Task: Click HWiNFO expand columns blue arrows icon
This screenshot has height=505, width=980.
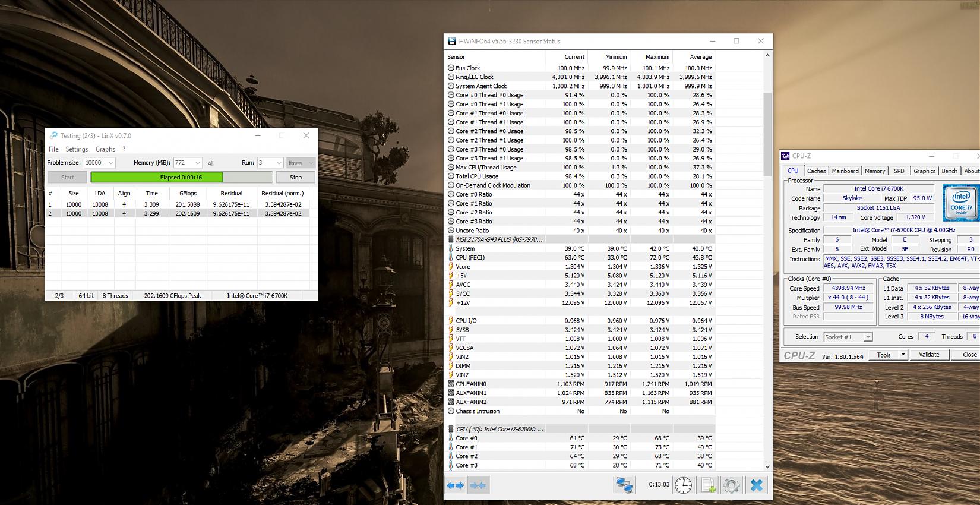Action: click(x=456, y=485)
